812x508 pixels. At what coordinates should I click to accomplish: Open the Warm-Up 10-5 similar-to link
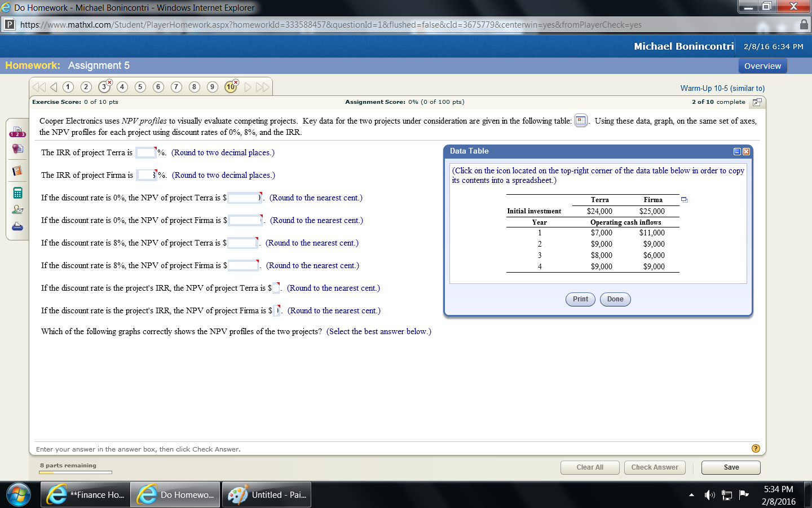point(723,89)
